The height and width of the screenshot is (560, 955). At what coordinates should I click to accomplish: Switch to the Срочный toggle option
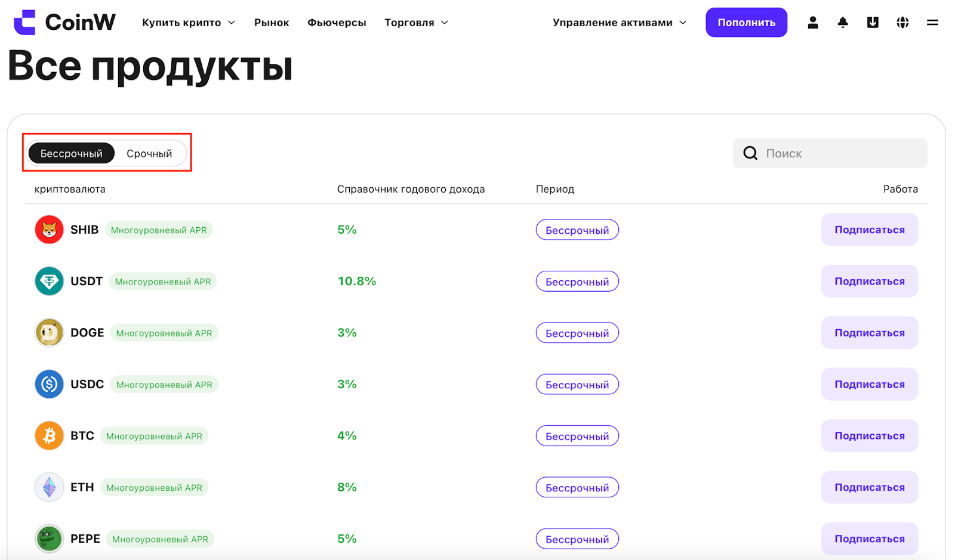coord(149,153)
